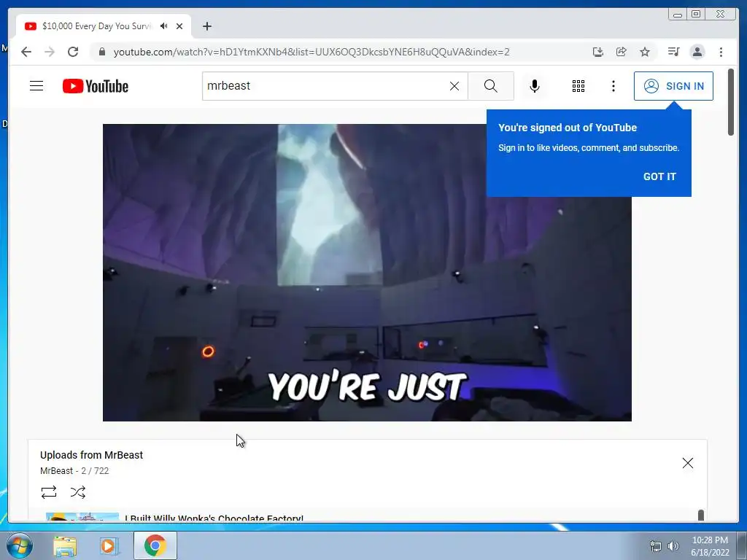Share this page from address bar

[x=622, y=52]
